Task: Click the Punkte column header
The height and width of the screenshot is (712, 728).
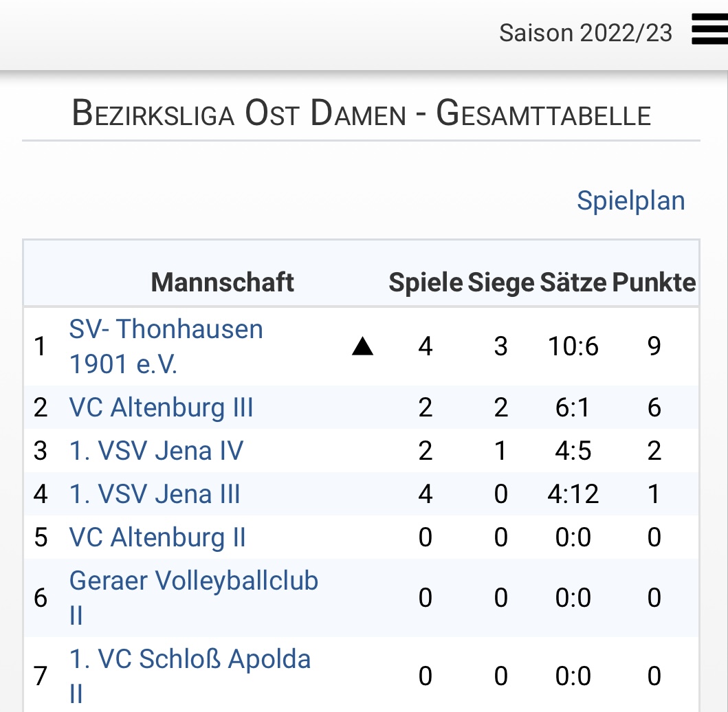Action: [654, 282]
